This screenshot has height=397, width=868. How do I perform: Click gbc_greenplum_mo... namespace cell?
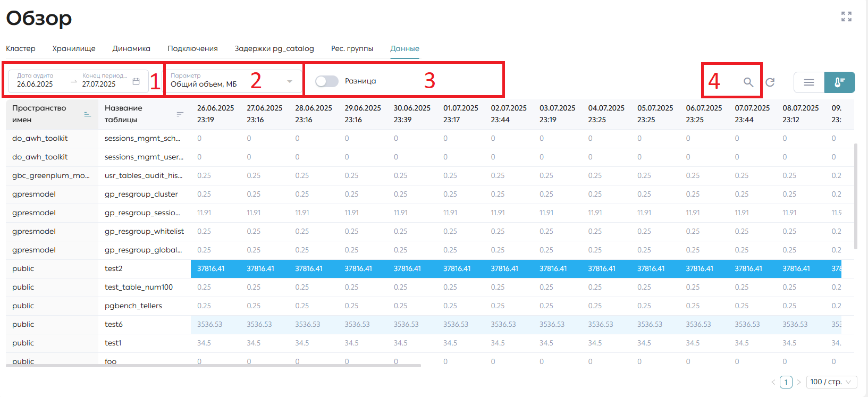point(52,175)
